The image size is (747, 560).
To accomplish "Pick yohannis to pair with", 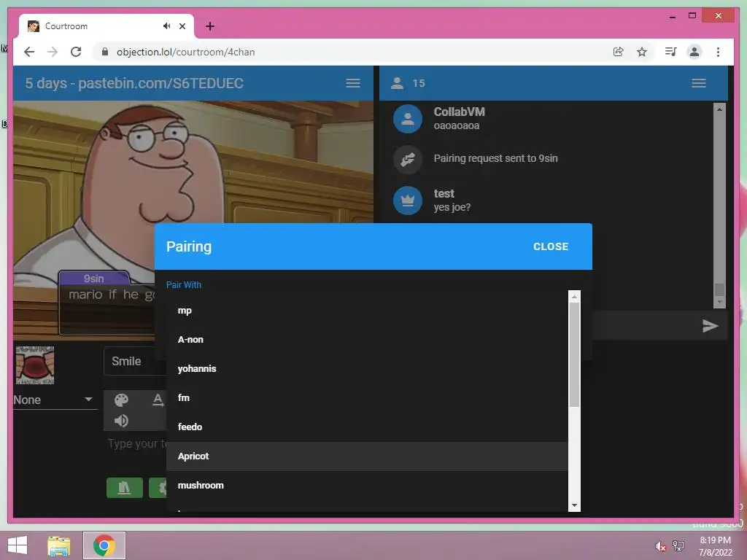I will (367, 368).
